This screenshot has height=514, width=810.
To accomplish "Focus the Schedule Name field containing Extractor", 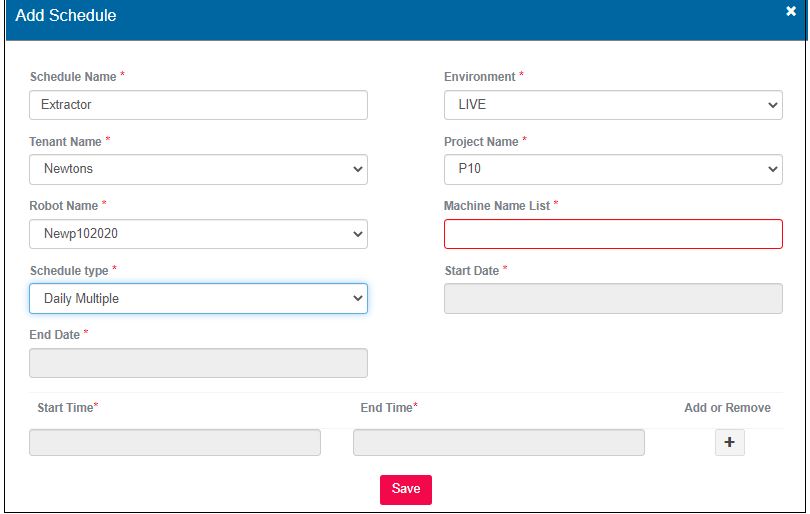I will (x=198, y=105).
